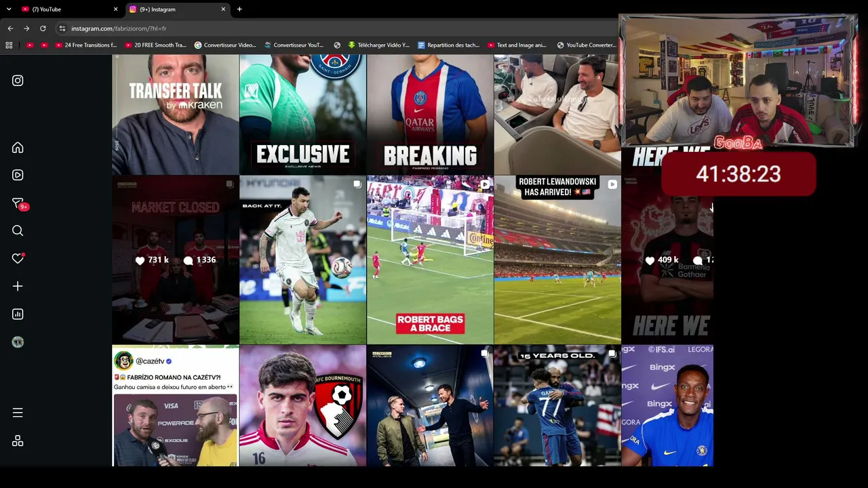This screenshot has height=488, width=868.
Task: Open Instagram Search from the sidebar
Action: pyautogui.click(x=18, y=230)
